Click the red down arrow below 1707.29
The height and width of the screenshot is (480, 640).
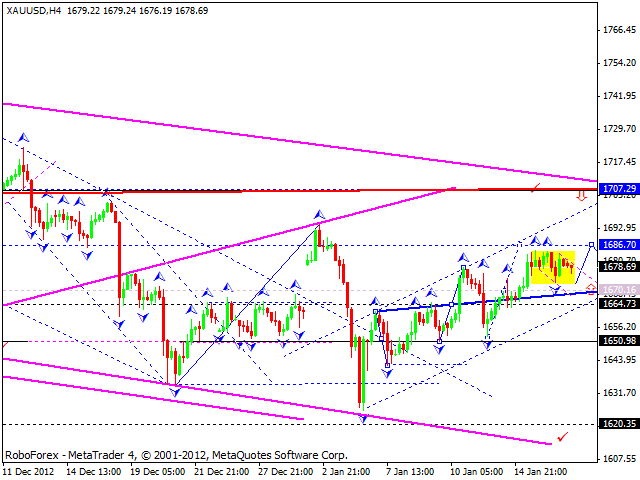tap(581, 196)
